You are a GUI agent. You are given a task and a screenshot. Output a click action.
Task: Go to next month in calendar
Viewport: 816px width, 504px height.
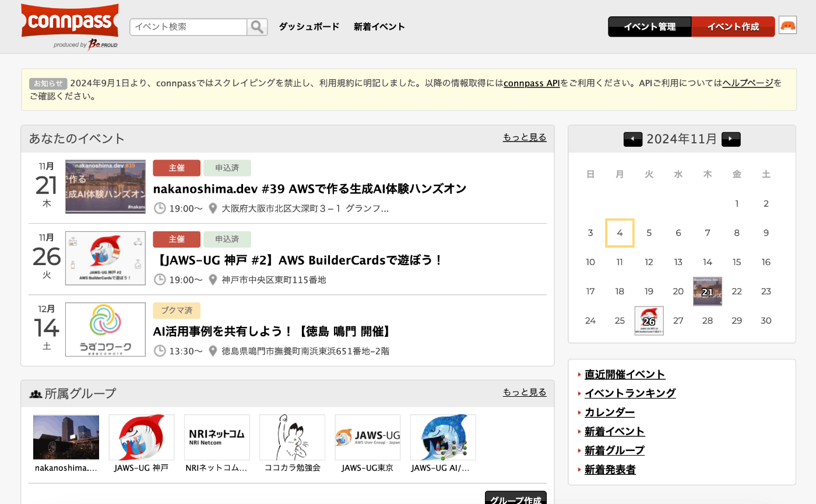[731, 139]
